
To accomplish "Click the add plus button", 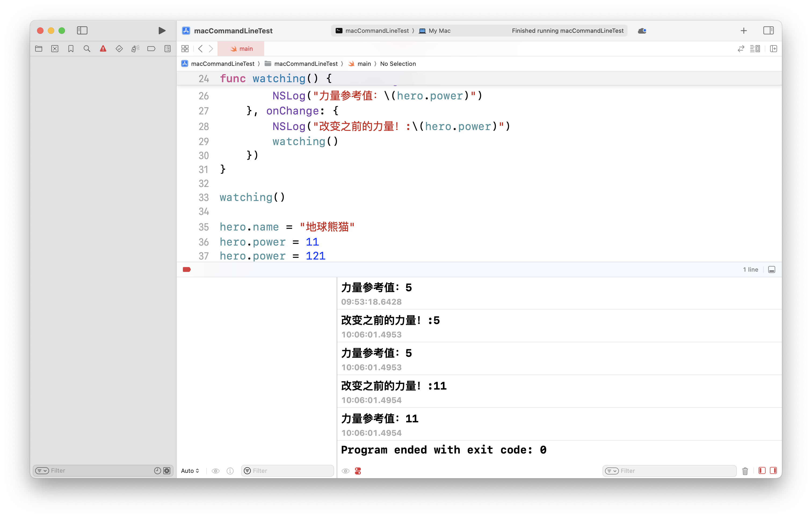I will click(744, 31).
